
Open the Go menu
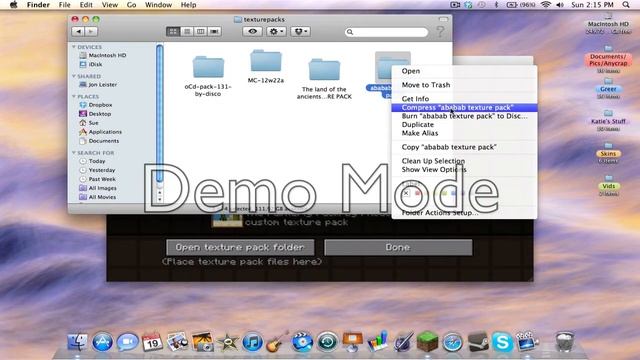[131, 5]
